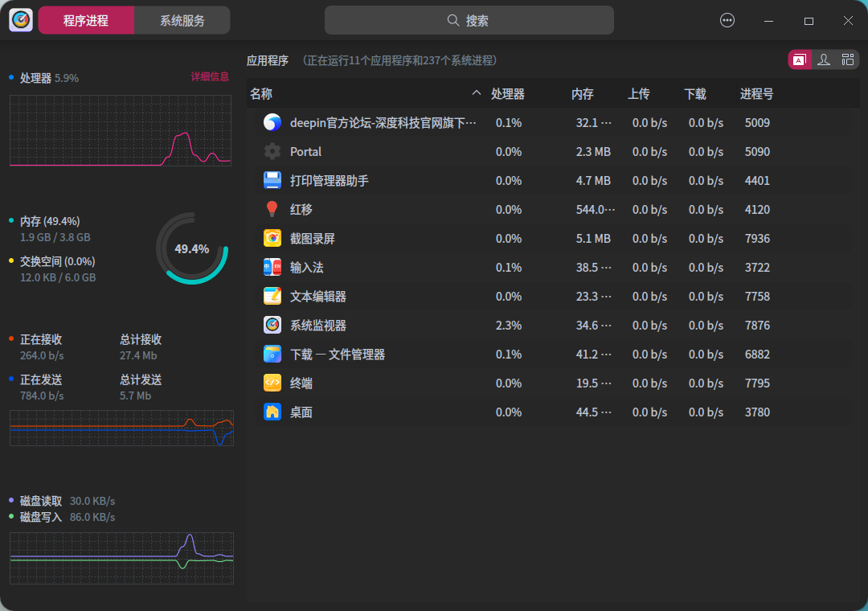868x611 pixels.
Task: Click the memory usage ring showing 49.4%
Action: coord(190,248)
